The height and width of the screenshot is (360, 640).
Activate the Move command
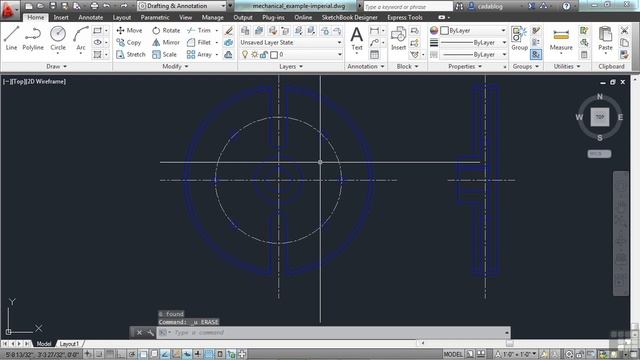[129, 30]
